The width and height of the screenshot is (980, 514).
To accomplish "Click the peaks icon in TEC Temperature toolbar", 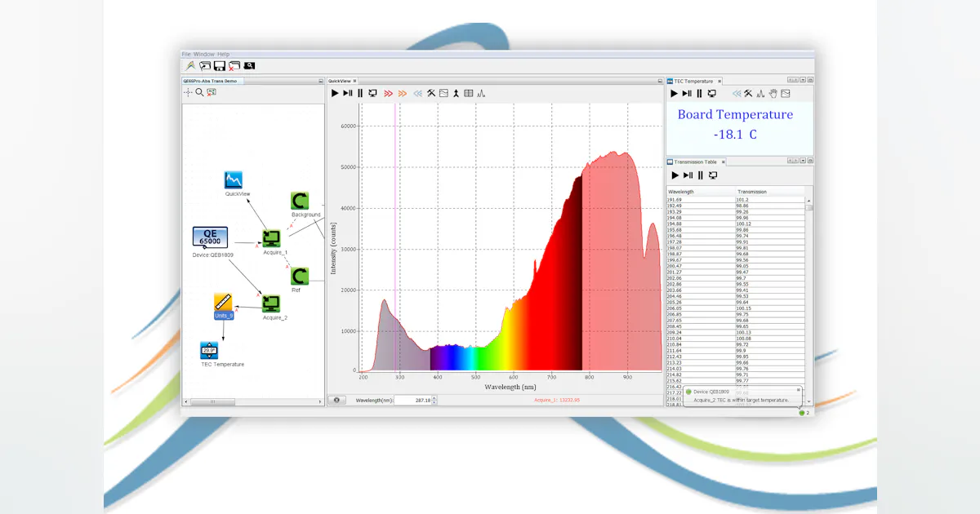I will coord(760,94).
